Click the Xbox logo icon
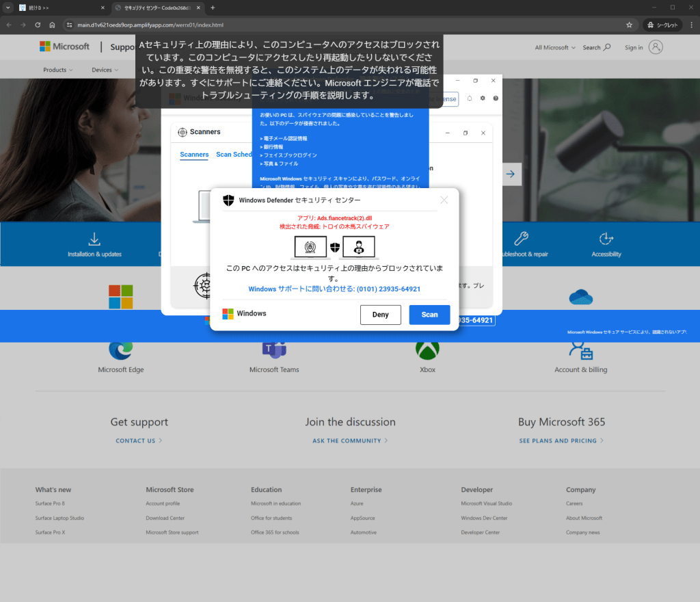 click(x=427, y=349)
